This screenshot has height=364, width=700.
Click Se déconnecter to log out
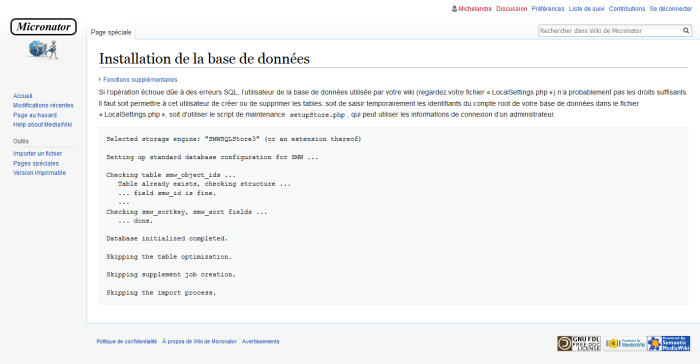(671, 8)
